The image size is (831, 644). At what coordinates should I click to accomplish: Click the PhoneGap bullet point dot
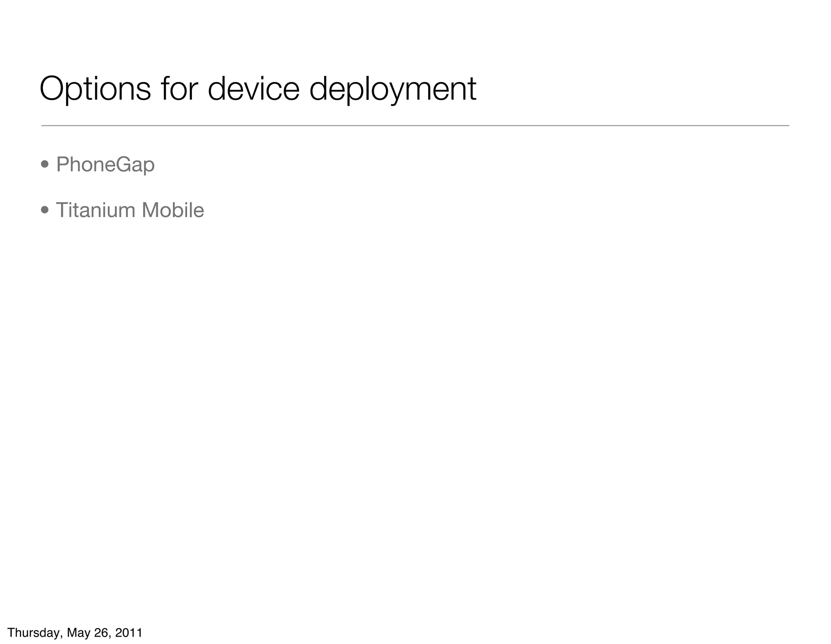45,165
